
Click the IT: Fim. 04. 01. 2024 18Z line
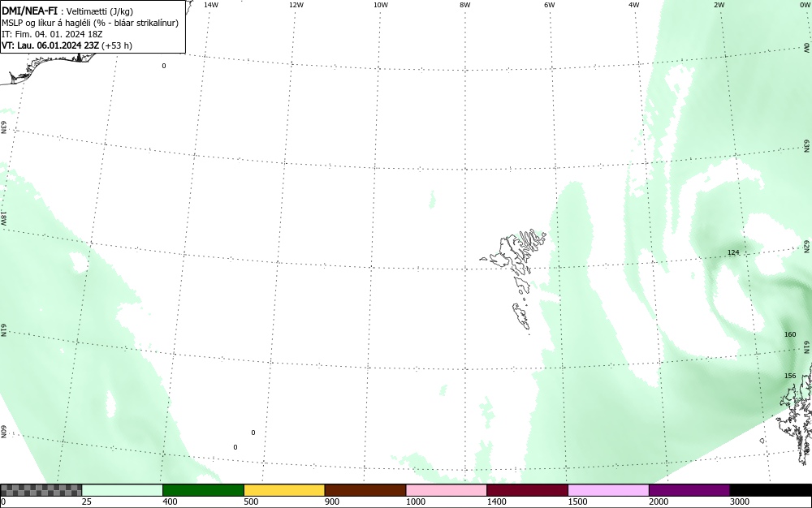52,34
